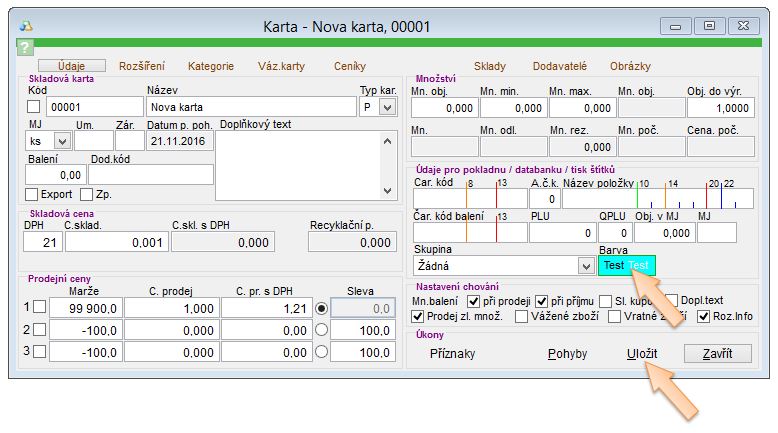The image size is (778, 433).
Task: Check the box for price row 1
Action: point(39,308)
